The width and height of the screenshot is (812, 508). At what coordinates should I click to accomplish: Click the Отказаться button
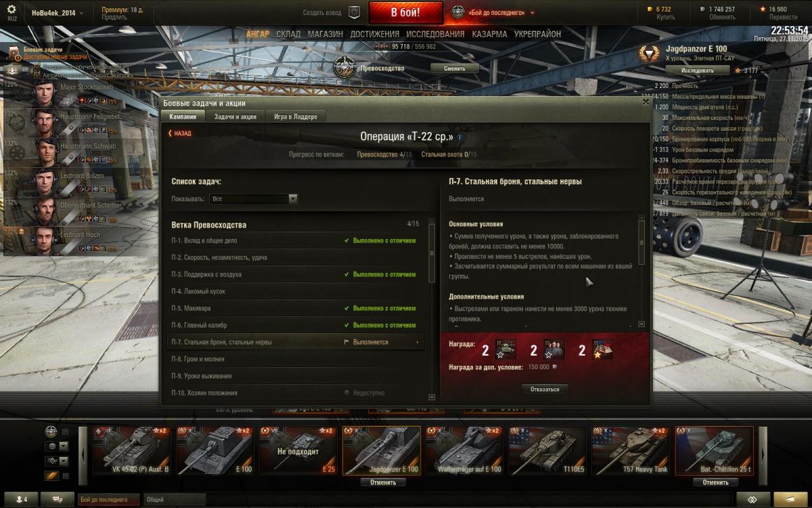tap(545, 389)
